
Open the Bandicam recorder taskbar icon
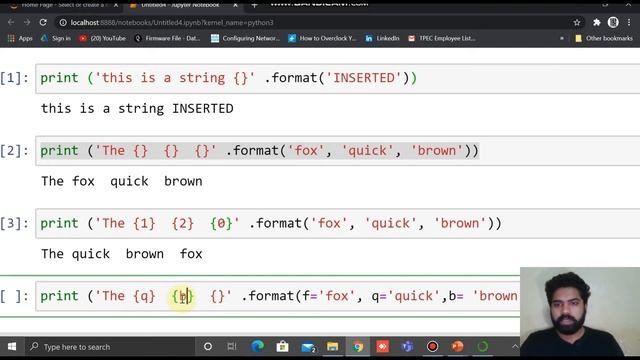click(433, 347)
